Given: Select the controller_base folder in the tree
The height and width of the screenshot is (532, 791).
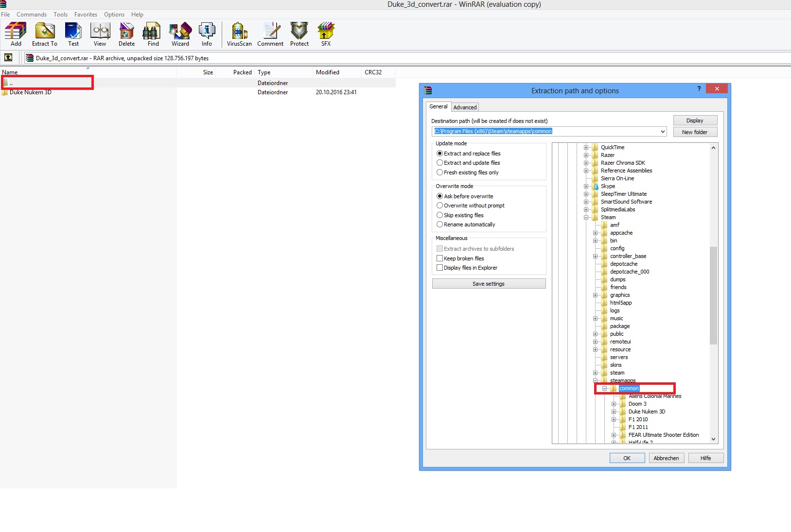Looking at the screenshot, I should pyautogui.click(x=628, y=256).
